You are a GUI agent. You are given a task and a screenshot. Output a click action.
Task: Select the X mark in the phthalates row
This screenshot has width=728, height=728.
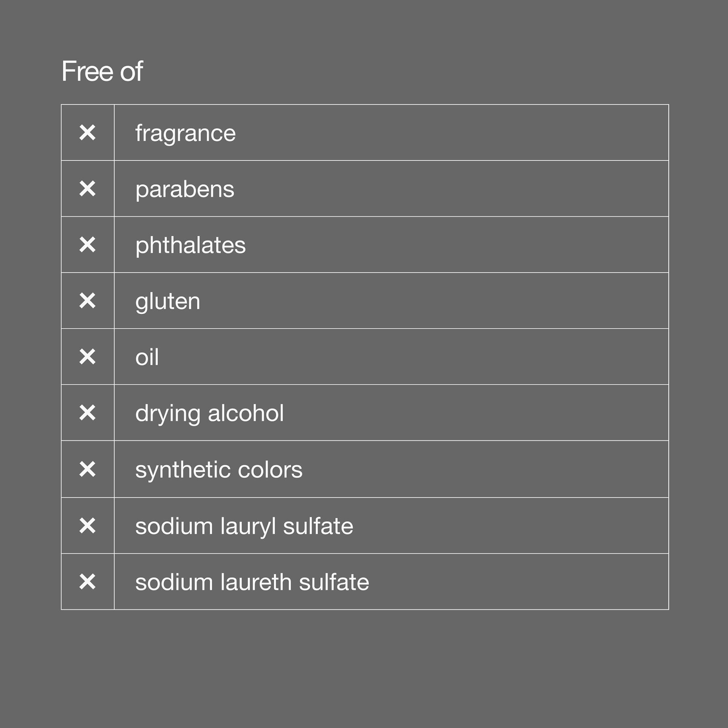pos(87,245)
